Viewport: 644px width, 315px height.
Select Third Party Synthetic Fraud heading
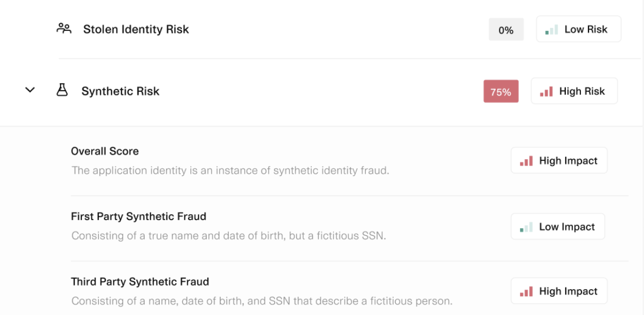point(140,282)
